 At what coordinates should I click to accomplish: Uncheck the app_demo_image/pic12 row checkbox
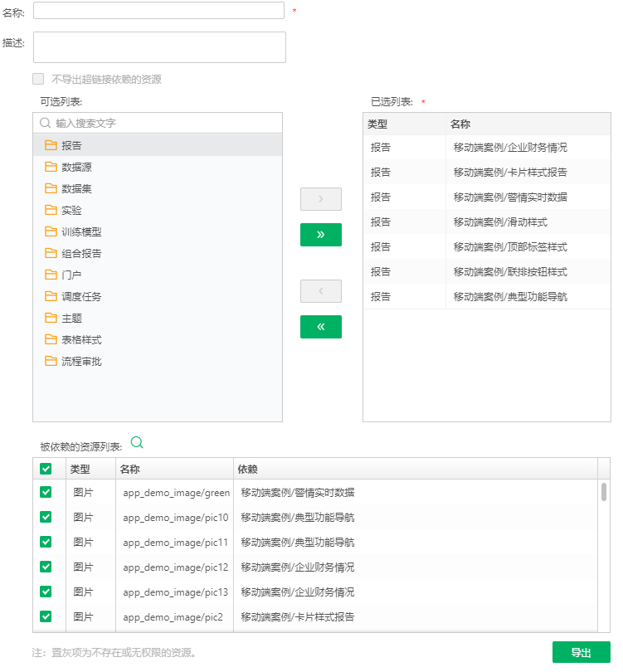click(x=46, y=567)
